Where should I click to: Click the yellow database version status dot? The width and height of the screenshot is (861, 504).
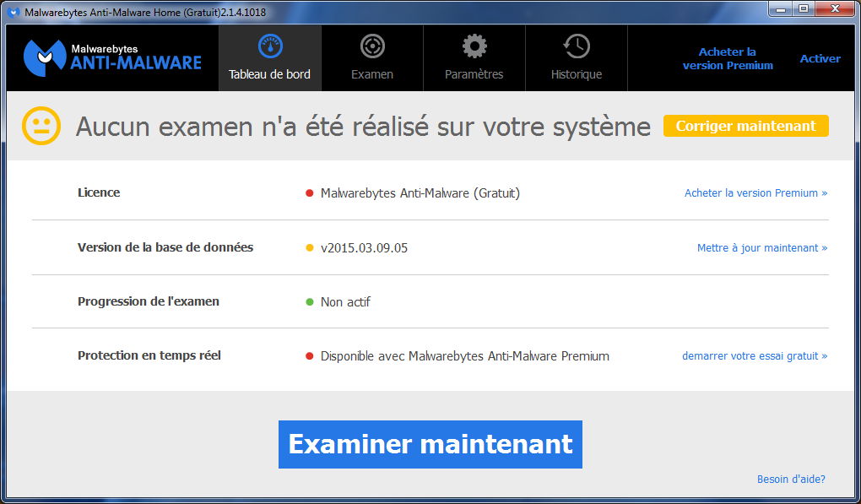[x=309, y=247]
